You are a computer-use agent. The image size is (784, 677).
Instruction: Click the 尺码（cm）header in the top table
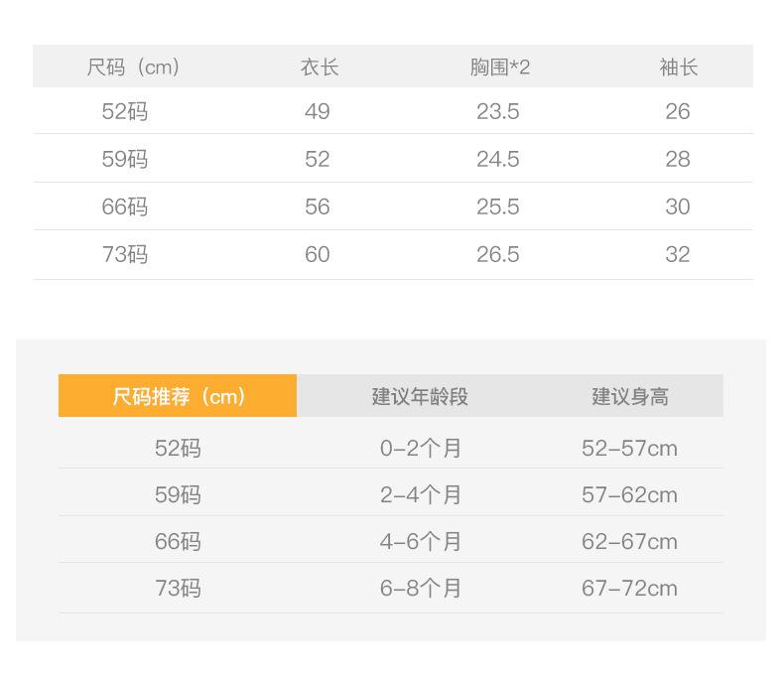(x=133, y=68)
